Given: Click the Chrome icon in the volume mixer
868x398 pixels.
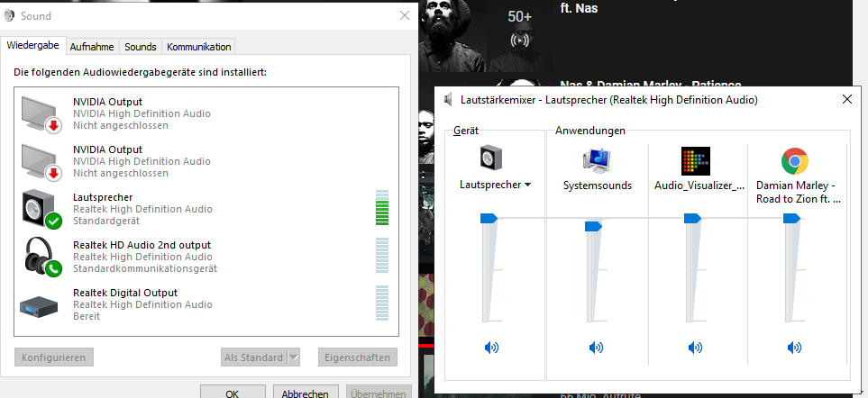Looking at the screenshot, I should pyautogui.click(x=794, y=161).
